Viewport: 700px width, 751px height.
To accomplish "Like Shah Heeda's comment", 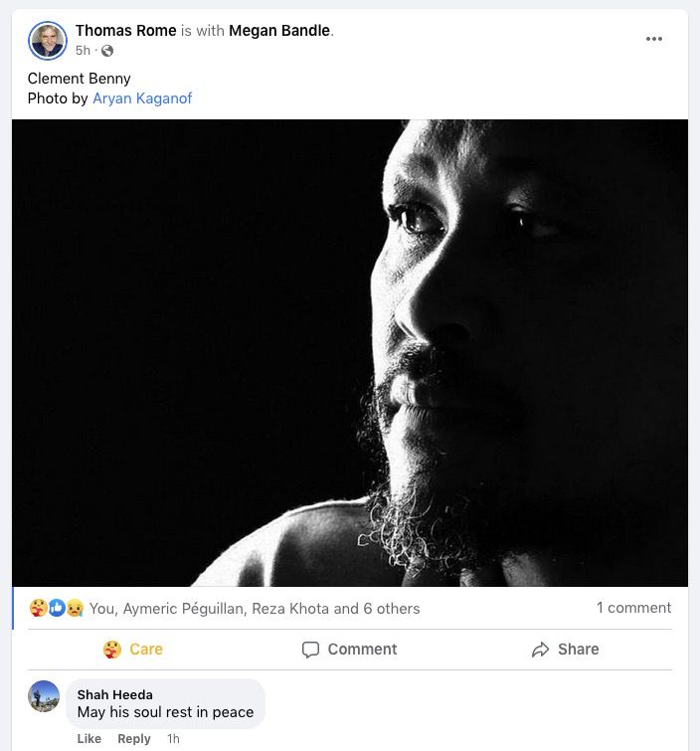I will coord(89,739).
